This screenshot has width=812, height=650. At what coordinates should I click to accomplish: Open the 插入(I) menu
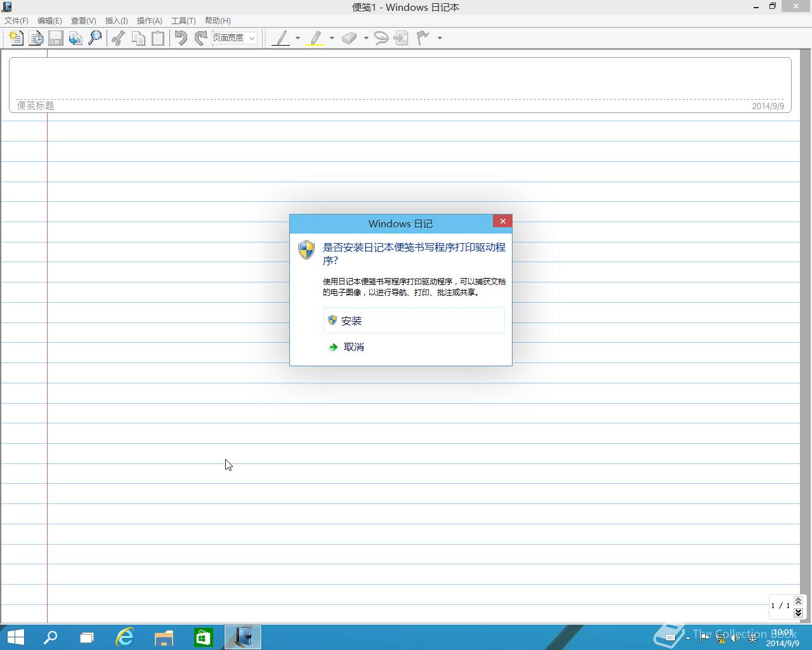(x=116, y=21)
